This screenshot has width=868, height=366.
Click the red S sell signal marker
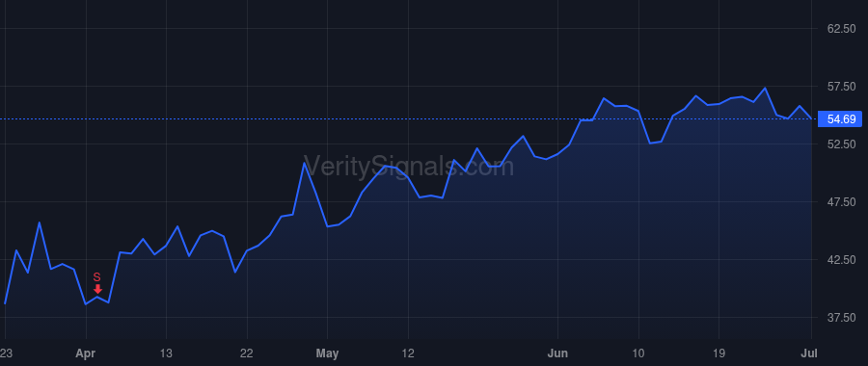click(x=97, y=282)
